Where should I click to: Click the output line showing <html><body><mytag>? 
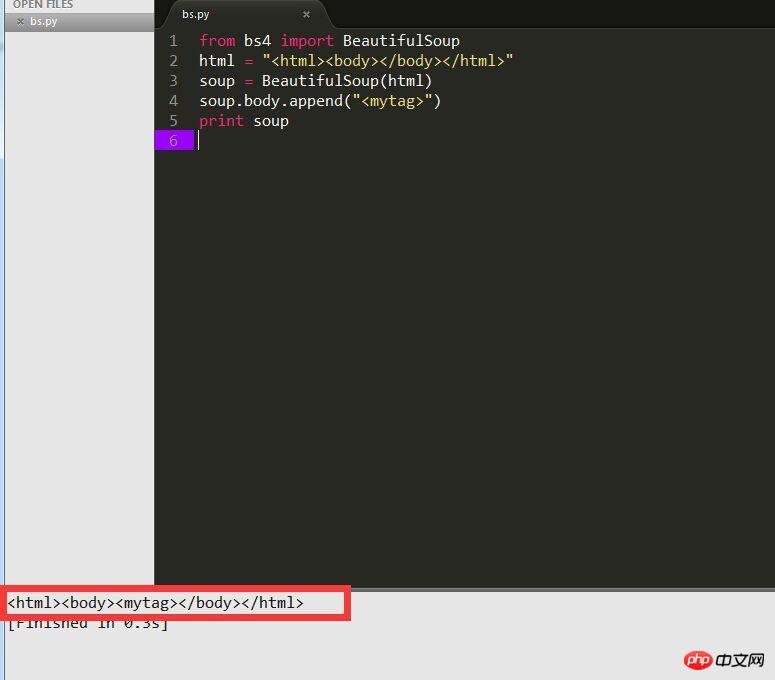point(155,603)
